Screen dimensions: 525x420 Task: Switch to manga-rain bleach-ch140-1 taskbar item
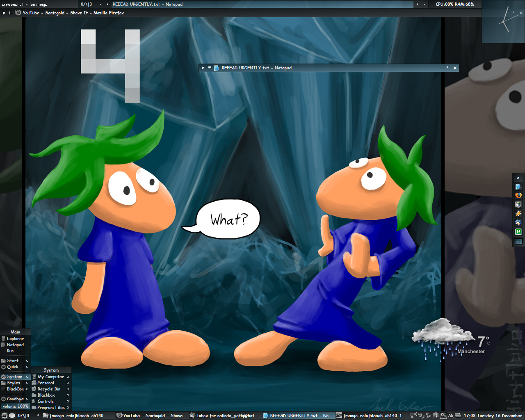(372, 415)
